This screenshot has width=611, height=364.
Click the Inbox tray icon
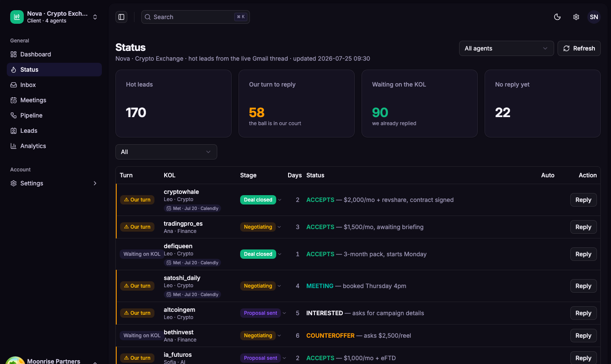click(x=14, y=85)
